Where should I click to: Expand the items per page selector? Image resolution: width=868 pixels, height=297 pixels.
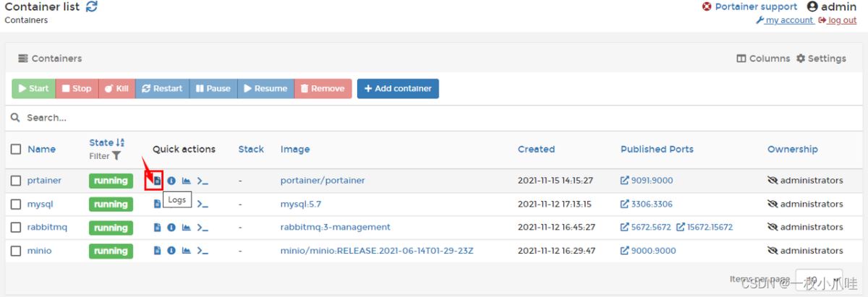tap(819, 280)
